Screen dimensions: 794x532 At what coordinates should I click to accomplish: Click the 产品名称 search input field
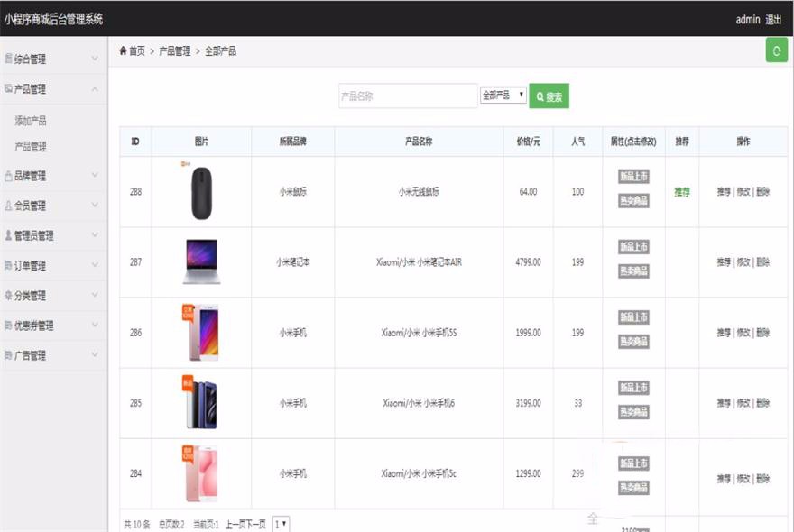(406, 96)
